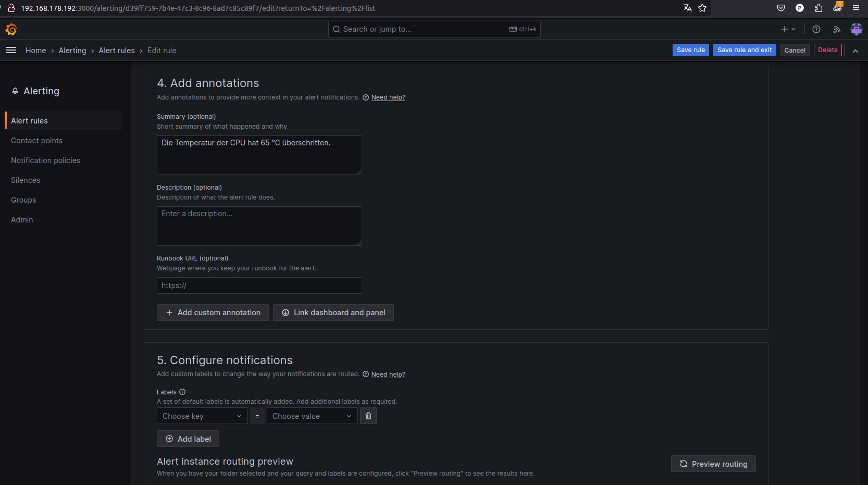Open Notification policies in sidebar
This screenshot has width=868, height=485.
point(46,160)
